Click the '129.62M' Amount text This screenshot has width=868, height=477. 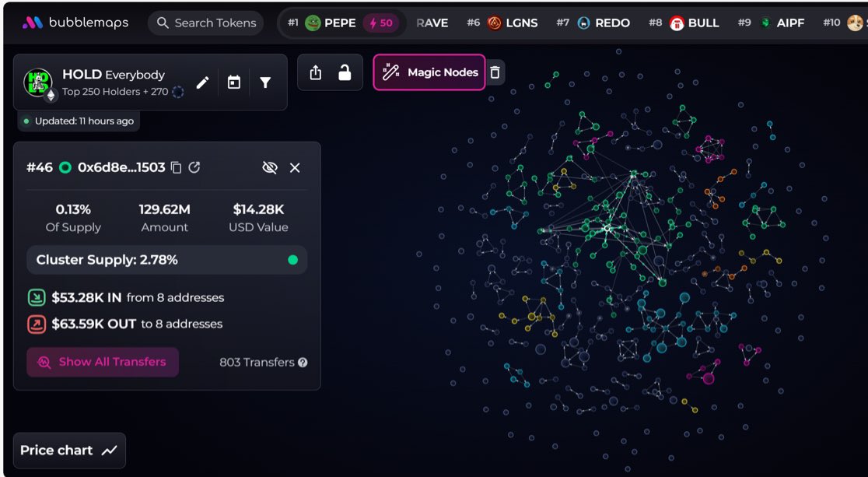click(x=164, y=209)
